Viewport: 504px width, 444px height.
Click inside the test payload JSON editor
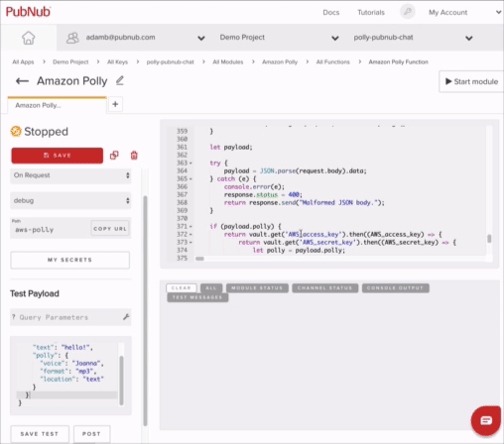point(66,376)
